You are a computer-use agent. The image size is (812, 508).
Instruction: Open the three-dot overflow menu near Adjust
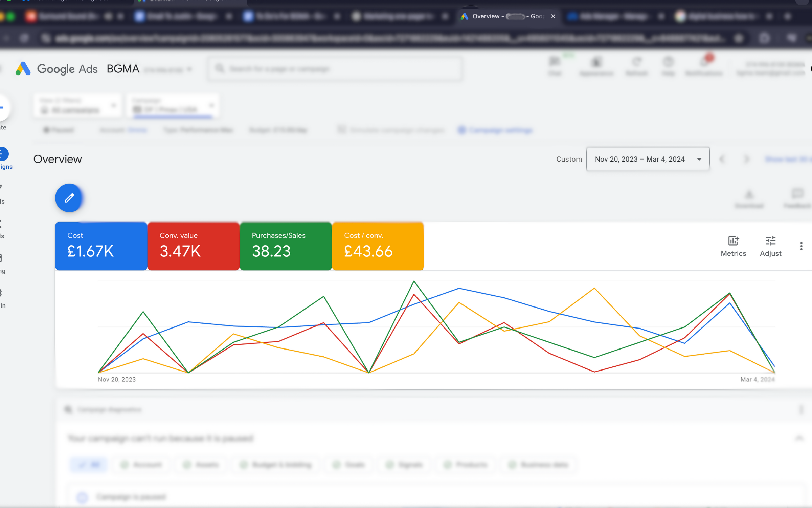(802, 246)
